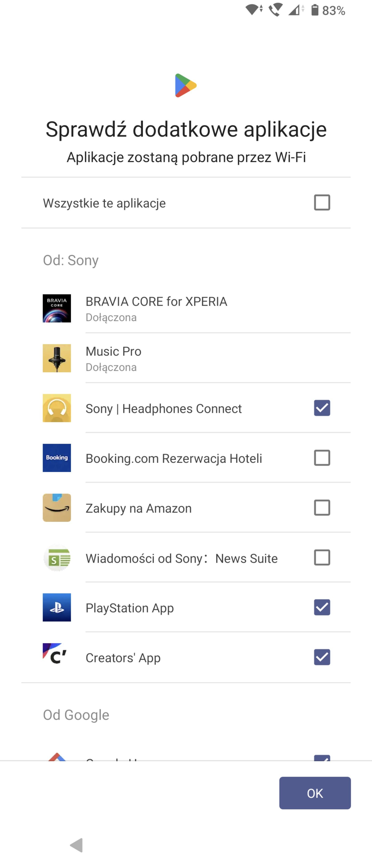Tap the BRAVIA CORE for XPERIA entry
This screenshot has width=372, height=868.
156,308
